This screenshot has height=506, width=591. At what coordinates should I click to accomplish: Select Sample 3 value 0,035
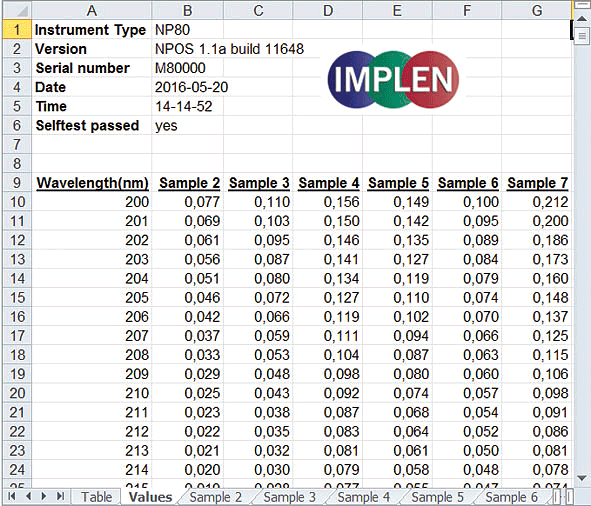point(258,431)
